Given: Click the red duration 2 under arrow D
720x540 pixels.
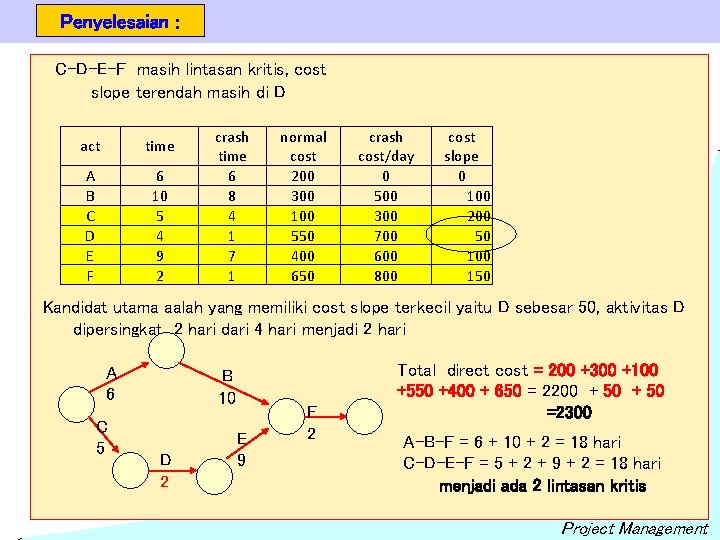Looking at the screenshot, I should click(x=164, y=482).
